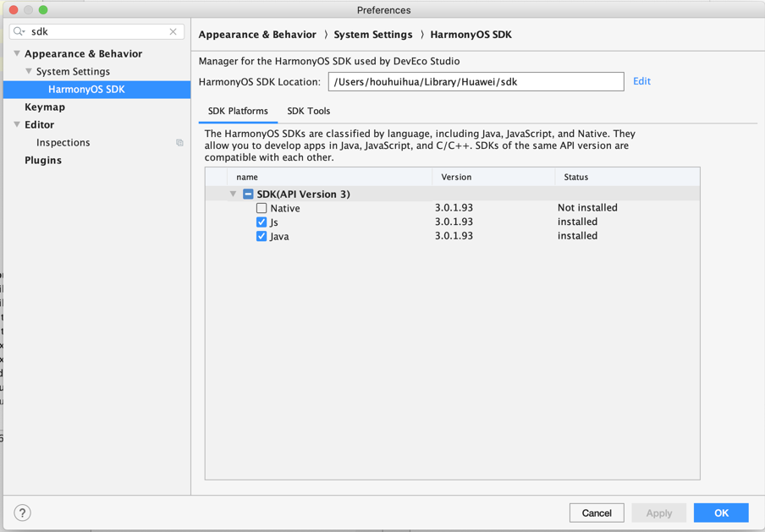Click HarmonyOS SDK in the breadcrumb
765x532 pixels.
click(x=471, y=35)
